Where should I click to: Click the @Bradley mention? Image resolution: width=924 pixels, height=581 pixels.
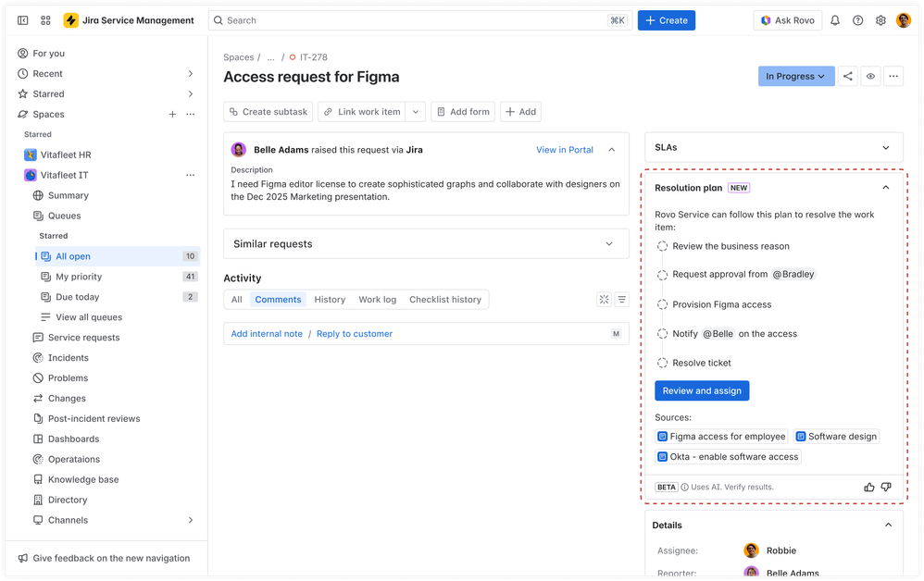(793, 275)
